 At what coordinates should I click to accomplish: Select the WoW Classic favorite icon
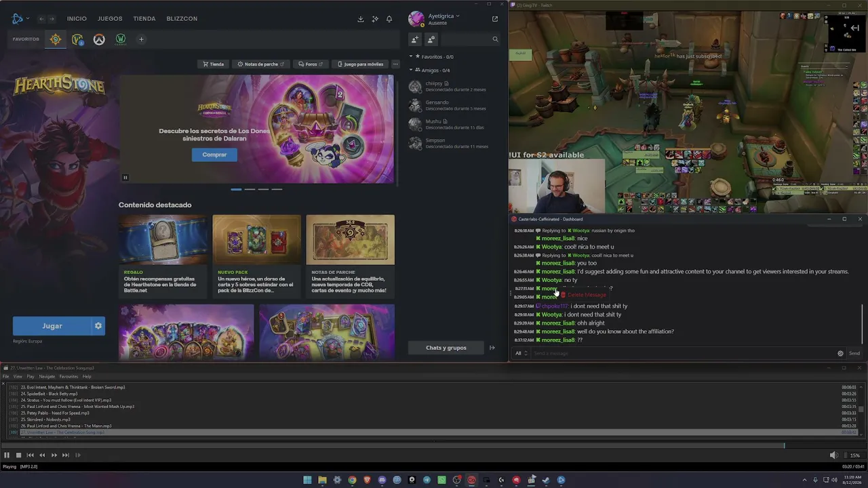pos(121,39)
